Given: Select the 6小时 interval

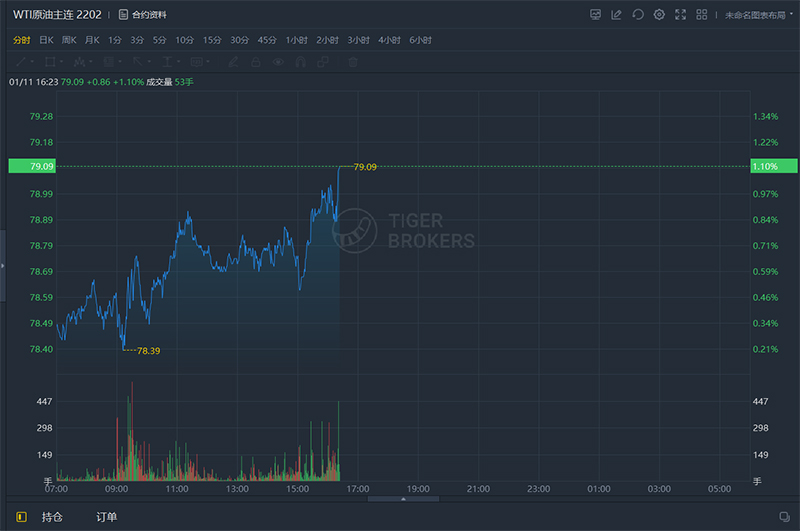Looking at the screenshot, I should coord(420,40).
